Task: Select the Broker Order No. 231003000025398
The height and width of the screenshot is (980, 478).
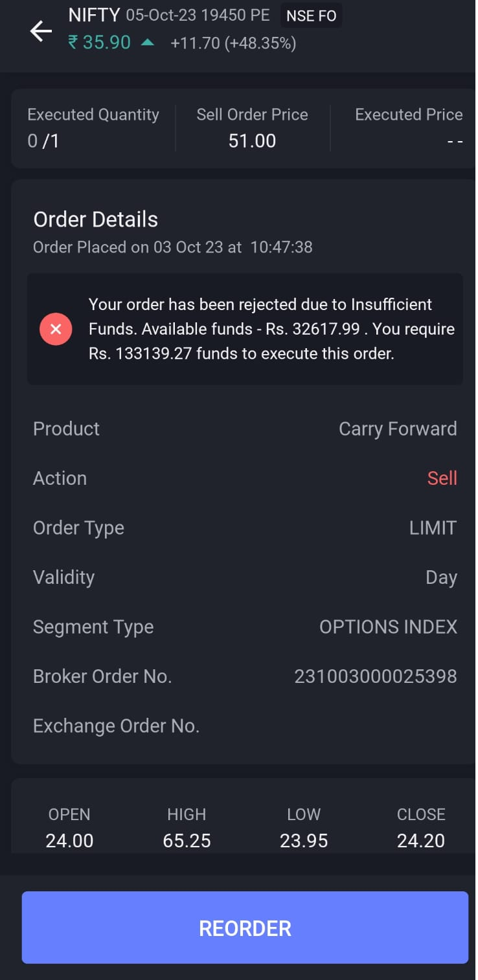Action: [x=376, y=676]
